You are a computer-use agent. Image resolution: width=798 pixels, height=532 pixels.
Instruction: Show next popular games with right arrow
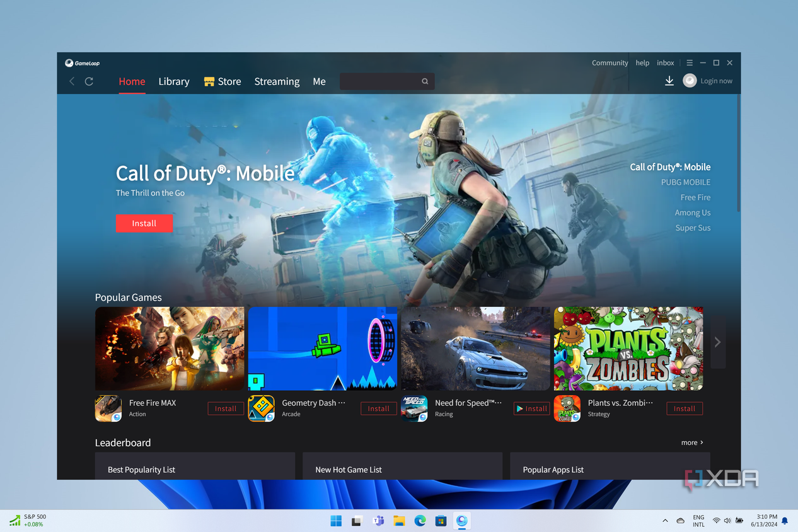point(717,342)
